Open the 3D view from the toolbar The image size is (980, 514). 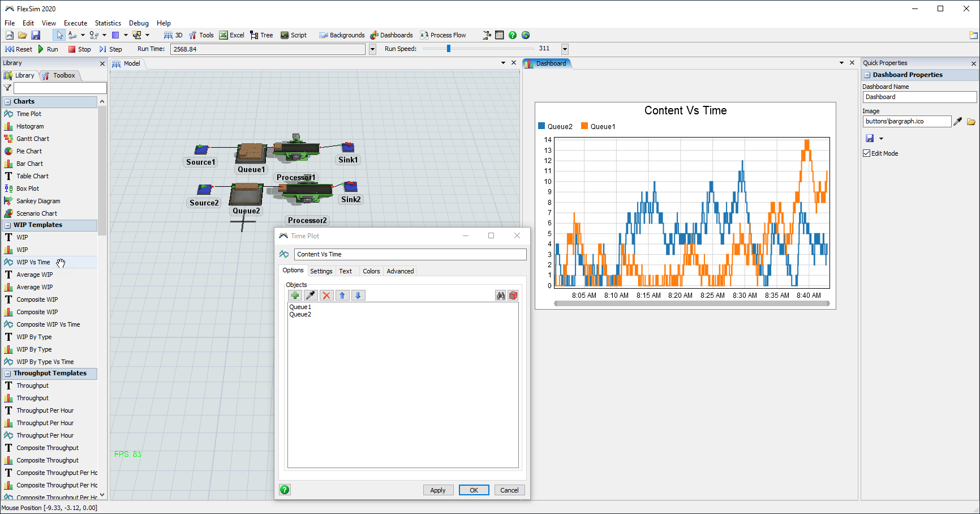pos(173,35)
